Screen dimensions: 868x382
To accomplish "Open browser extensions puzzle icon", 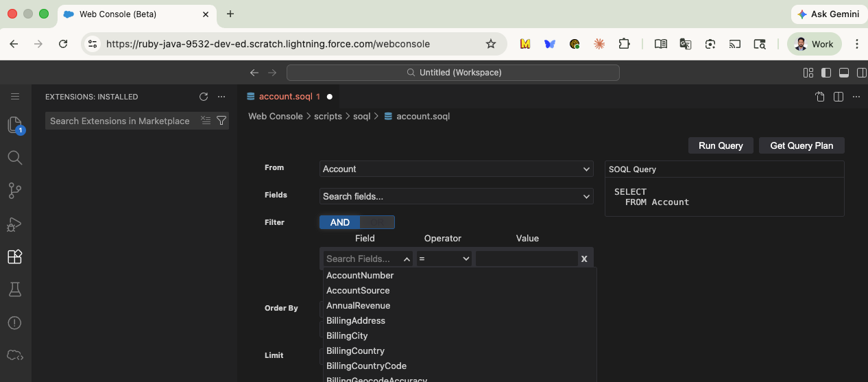I will pyautogui.click(x=624, y=44).
